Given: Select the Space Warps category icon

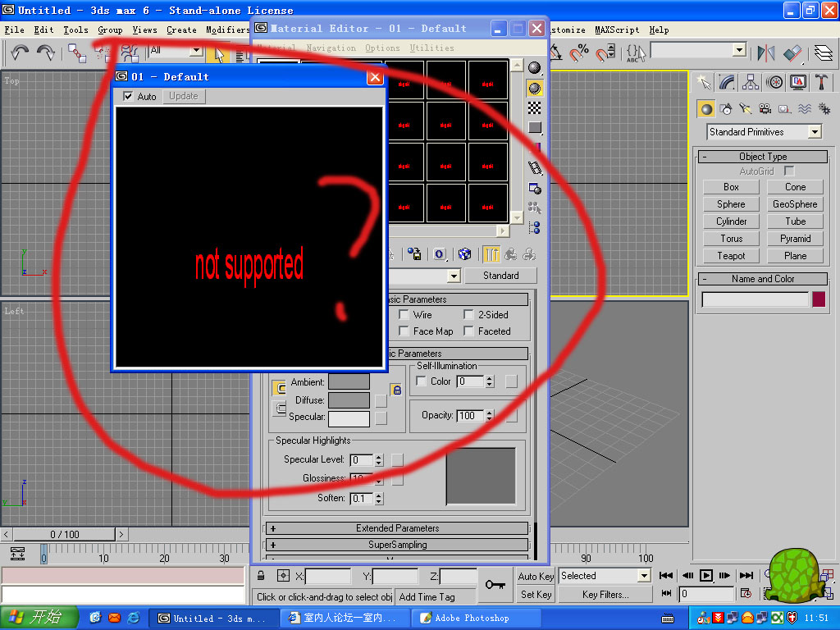Looking at the screenshot, I should [804, 109].
